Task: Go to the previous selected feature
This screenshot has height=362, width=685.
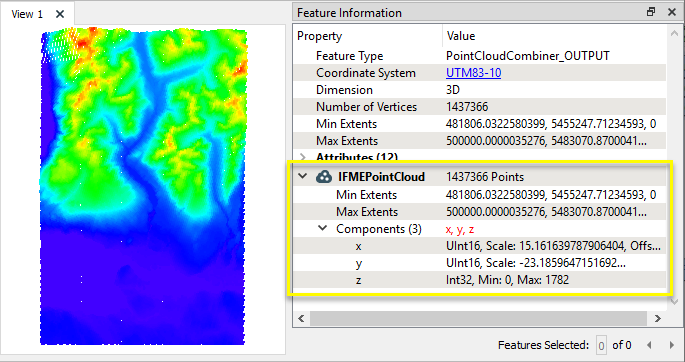Action: (x=649, y=345)
